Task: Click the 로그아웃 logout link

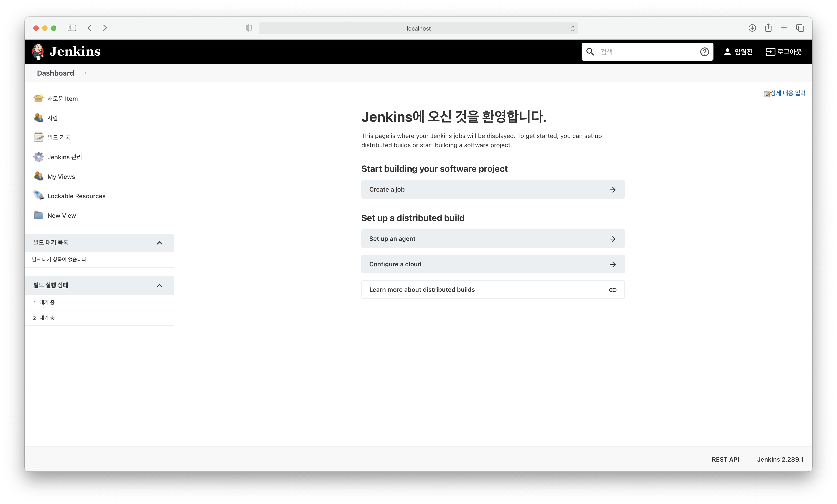Action: pos(783,52)
